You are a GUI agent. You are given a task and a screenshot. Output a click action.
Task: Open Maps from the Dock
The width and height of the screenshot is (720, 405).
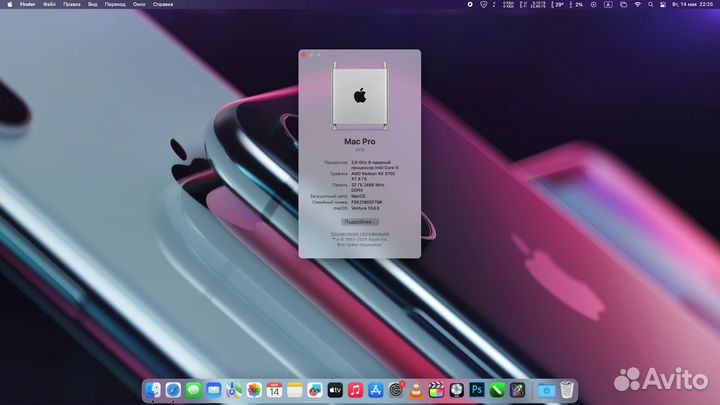point(234,390)
